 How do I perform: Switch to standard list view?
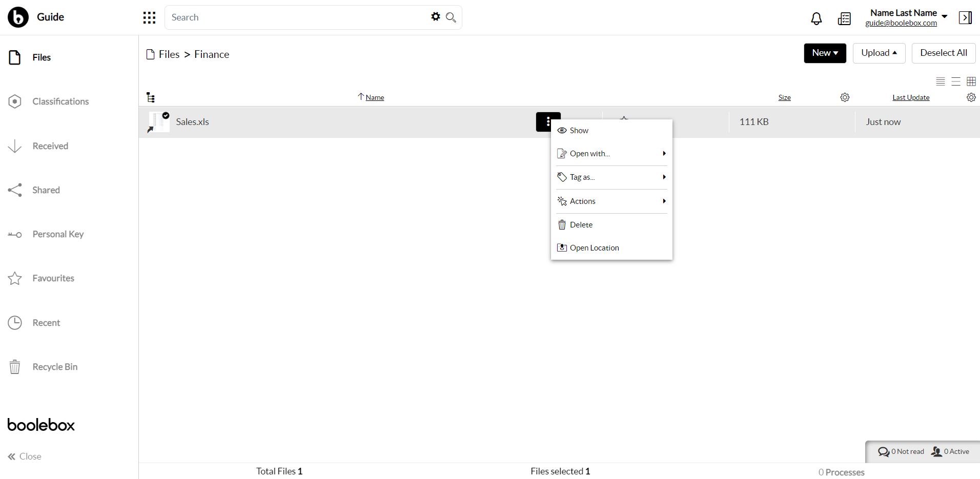956,81
